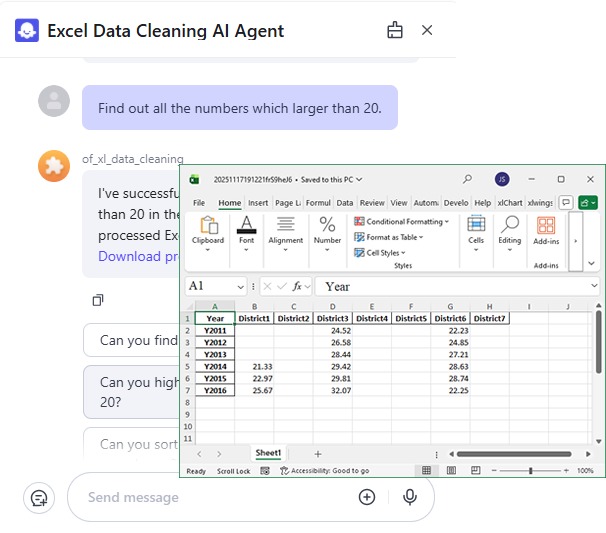Add a new sheet with the plus icon
Viewport: 606px width, 533px height.
pos(318,454)
